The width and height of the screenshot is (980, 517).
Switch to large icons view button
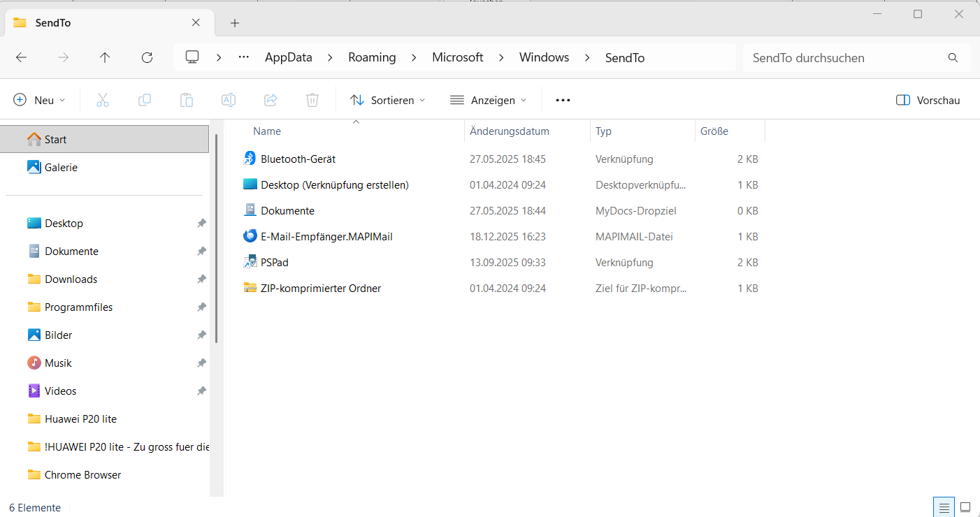pyautogui.click(x=965, y=507)
